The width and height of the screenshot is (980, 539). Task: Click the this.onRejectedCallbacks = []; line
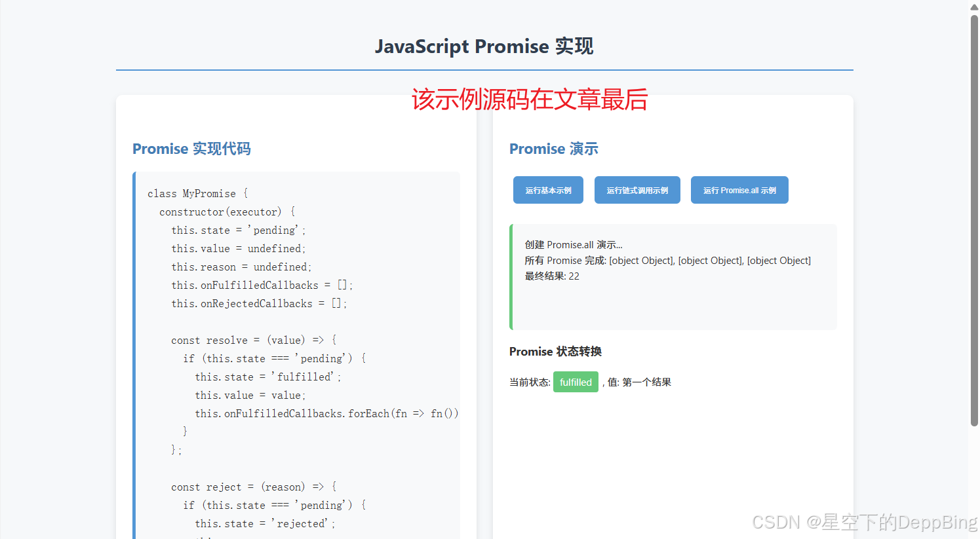(x=260, y=304)
